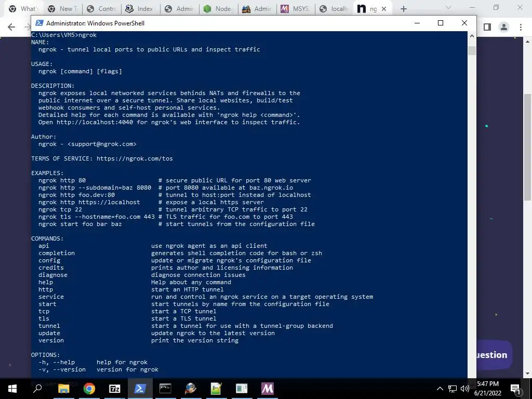Viewport: 532px width, 399px height.
Task: Switch to the 'localh' tab
Action: coord(334,9)
